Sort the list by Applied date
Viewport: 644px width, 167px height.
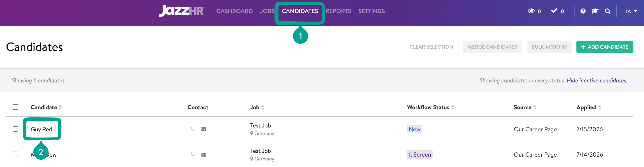click(589, 107)
